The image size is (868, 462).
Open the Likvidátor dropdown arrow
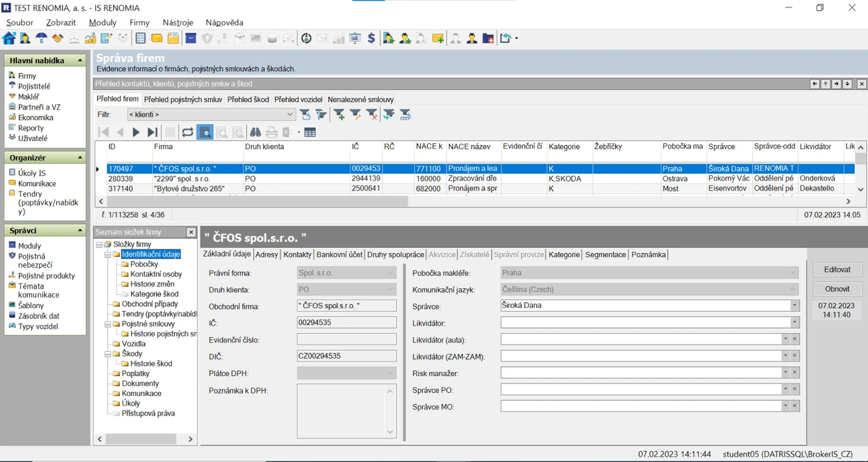tap(795, 323)
